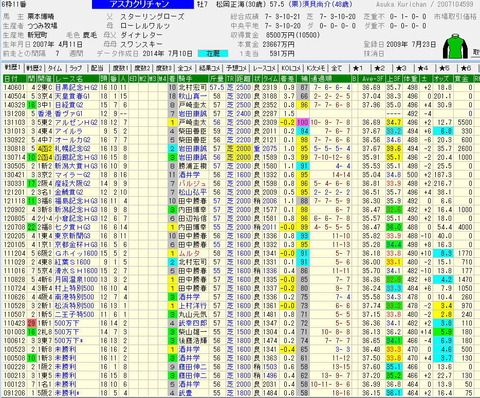Click the 5500 prize cell in the アルゼンHG2 row

click(x=464, y=122)
